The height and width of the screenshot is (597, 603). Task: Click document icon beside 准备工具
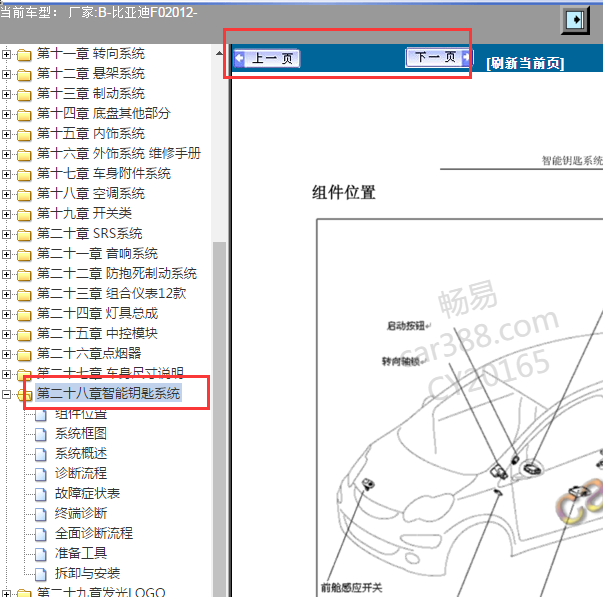pos(40,554)
